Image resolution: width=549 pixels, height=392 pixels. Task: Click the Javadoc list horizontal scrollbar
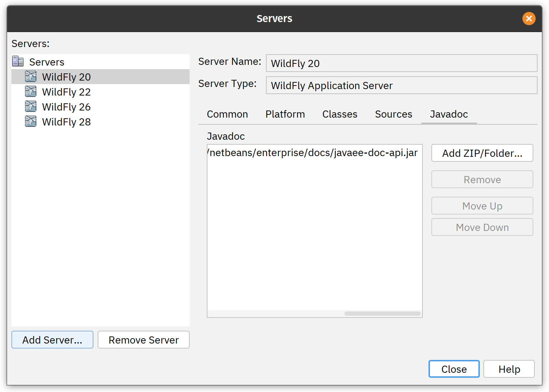point(383,314)
